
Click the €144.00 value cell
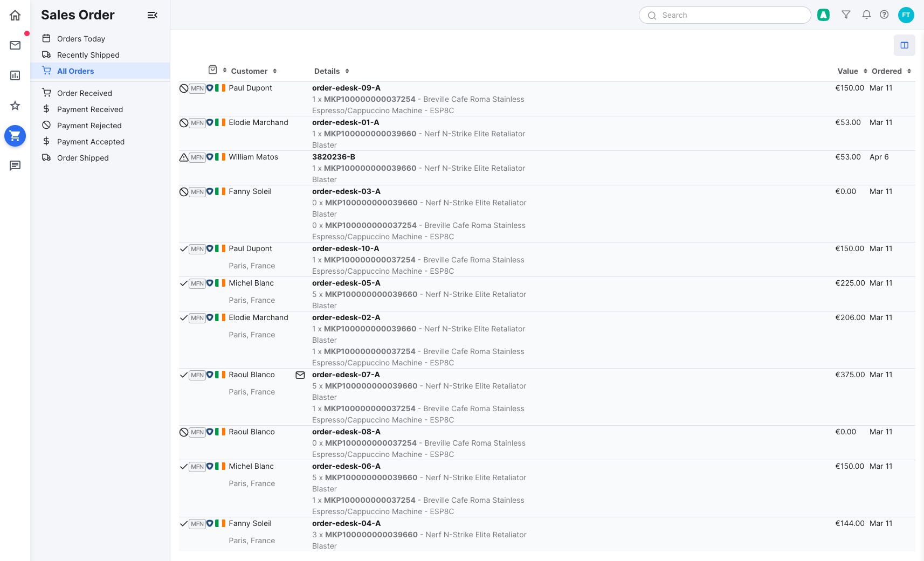[x=850, y=523]
